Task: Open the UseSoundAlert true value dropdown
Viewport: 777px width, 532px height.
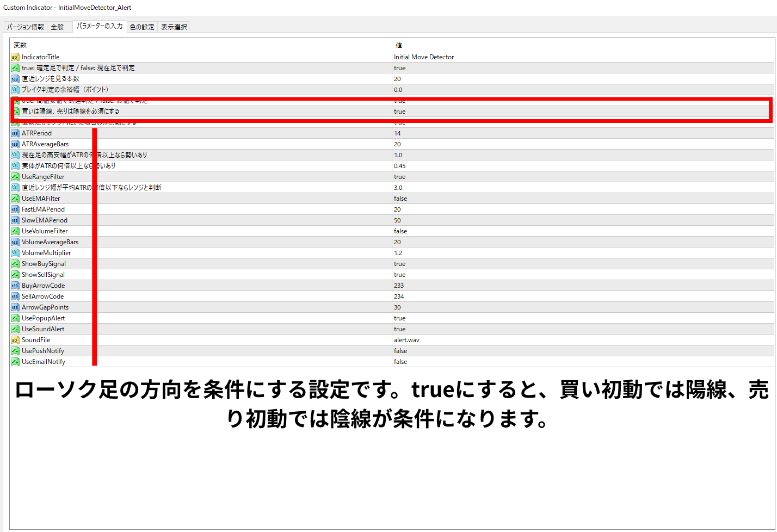Action: coord(400,329)
